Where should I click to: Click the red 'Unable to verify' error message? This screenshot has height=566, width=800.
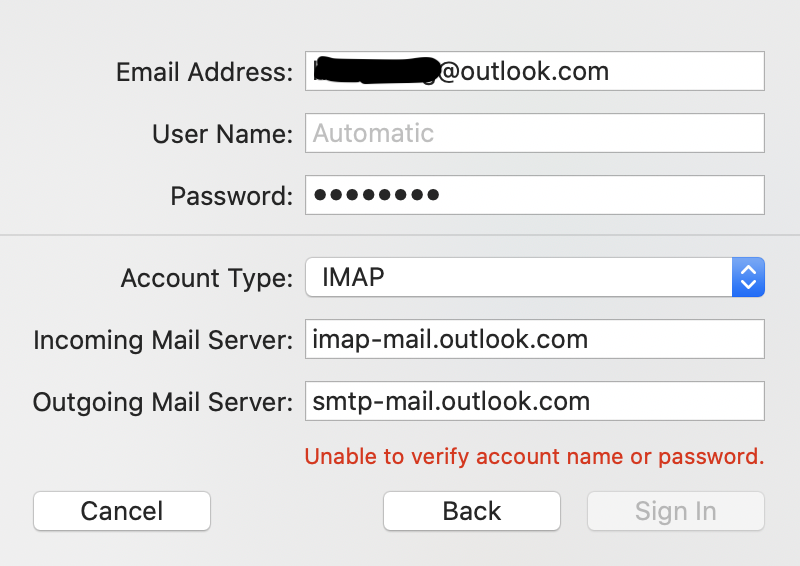(x=534, y=457)
